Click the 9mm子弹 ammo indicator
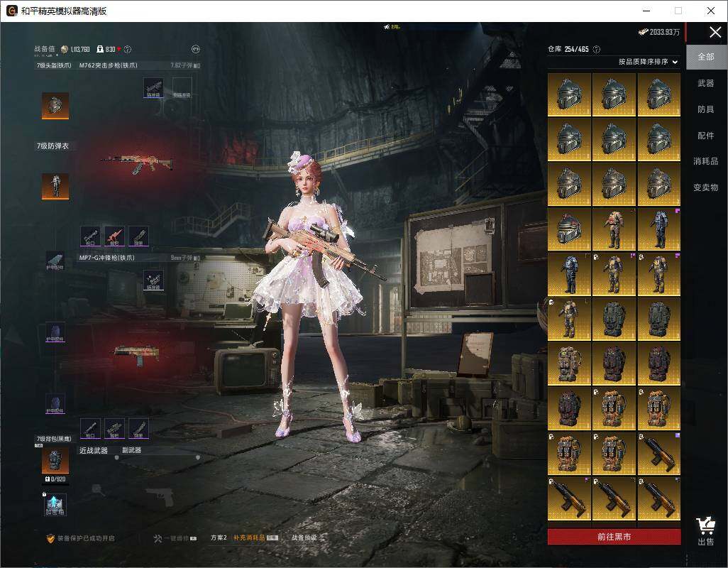The height and width of the screenshot is (568, 728). click(185, 258)
